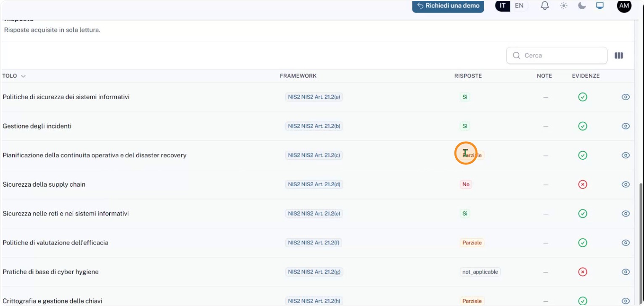Click Si badge for Sicurezza nelle reti
This screenshot has width=644, height=306.
pos(465,214)
